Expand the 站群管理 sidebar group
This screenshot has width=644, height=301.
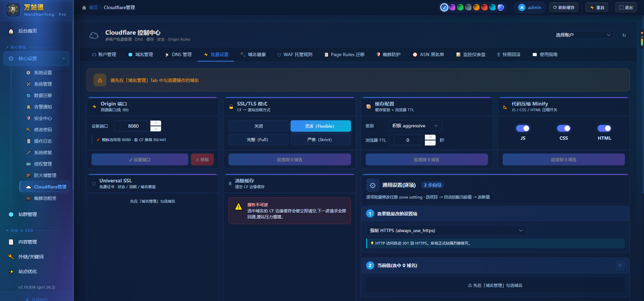[36, 214]
